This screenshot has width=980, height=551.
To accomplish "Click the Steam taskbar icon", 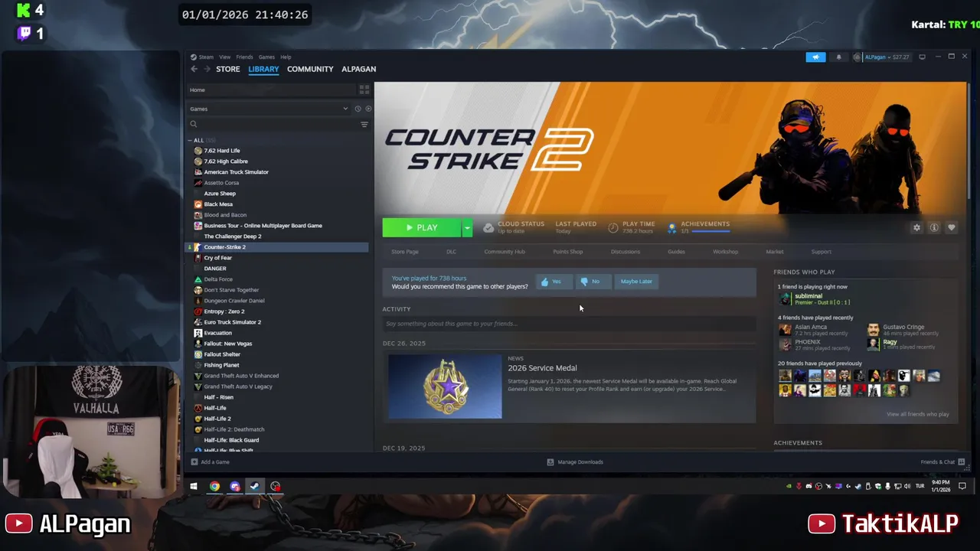I will point(255,486).
